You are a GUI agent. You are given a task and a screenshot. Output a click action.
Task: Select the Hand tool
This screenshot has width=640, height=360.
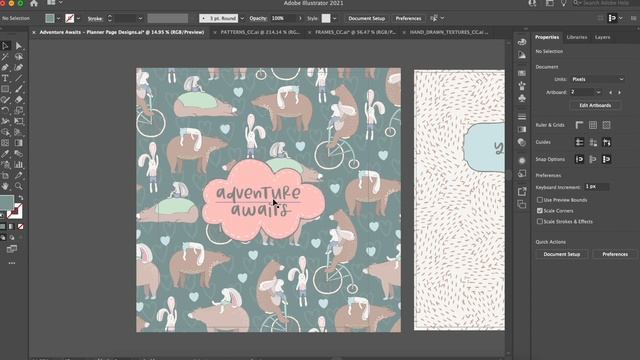tap(5, 186)
